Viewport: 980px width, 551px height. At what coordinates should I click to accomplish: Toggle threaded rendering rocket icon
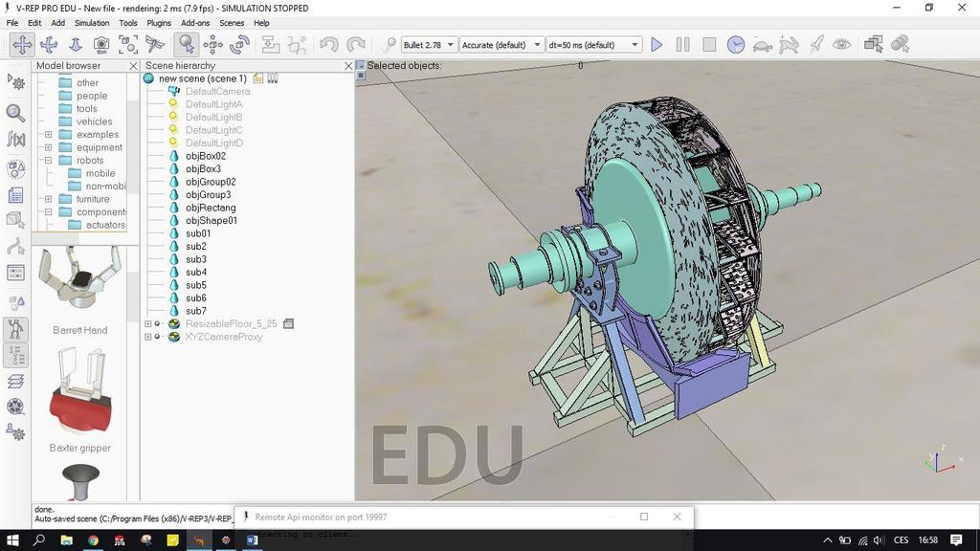click(815, 44)
